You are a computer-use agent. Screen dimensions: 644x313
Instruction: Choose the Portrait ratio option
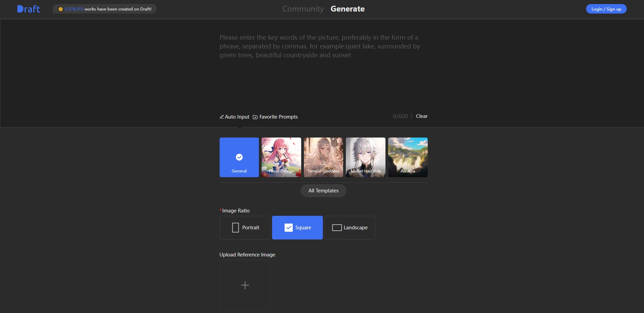point(245,228)
